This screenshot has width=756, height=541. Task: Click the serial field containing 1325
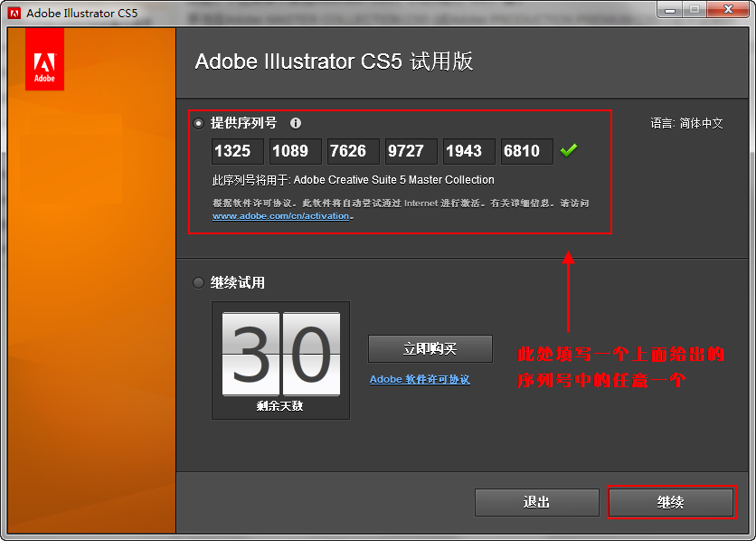(237, 150)
